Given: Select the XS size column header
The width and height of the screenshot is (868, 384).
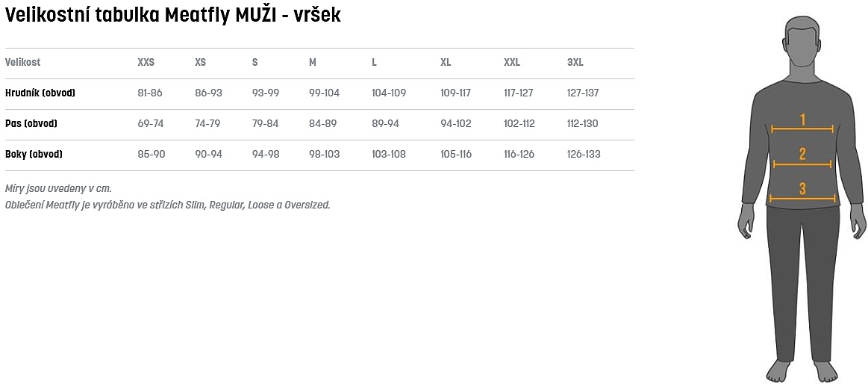Looking at the screenshot, I should pyautogui.click(x=200, y=63).
